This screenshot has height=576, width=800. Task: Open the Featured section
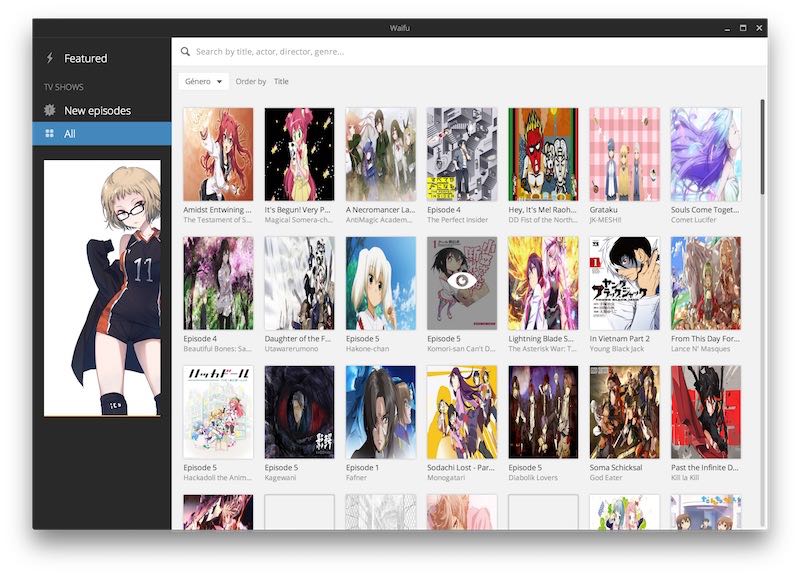(102, 58)
